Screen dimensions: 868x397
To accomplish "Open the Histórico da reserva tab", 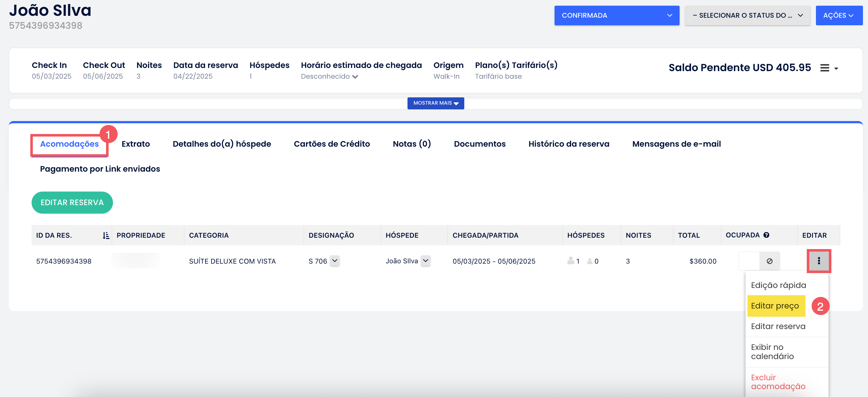I will (568, 144).
